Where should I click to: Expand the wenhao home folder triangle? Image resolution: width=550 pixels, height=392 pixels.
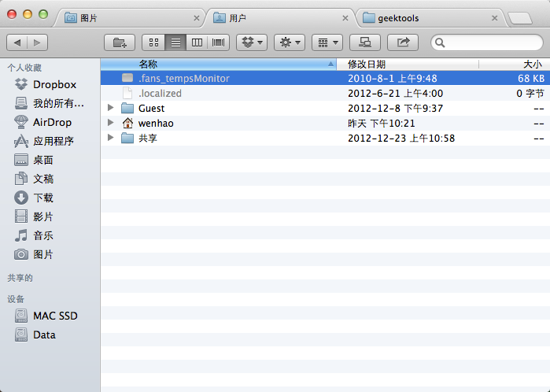coord(111,123)
